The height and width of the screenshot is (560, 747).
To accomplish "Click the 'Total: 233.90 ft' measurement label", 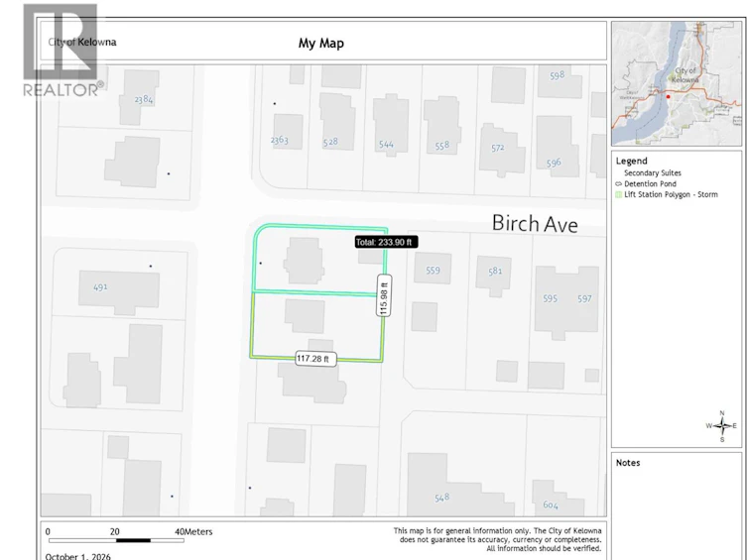I will point(386,242).
